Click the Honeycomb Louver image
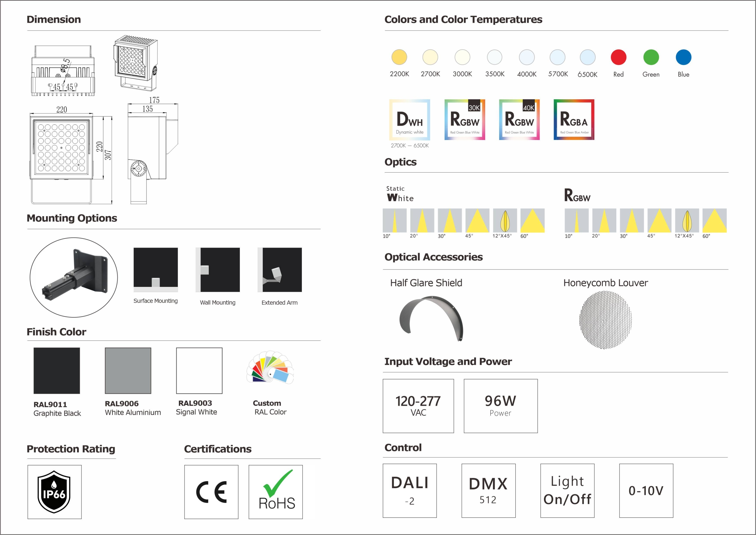The width and height of the screenshot is (756, 535). [x=605, y=320]
